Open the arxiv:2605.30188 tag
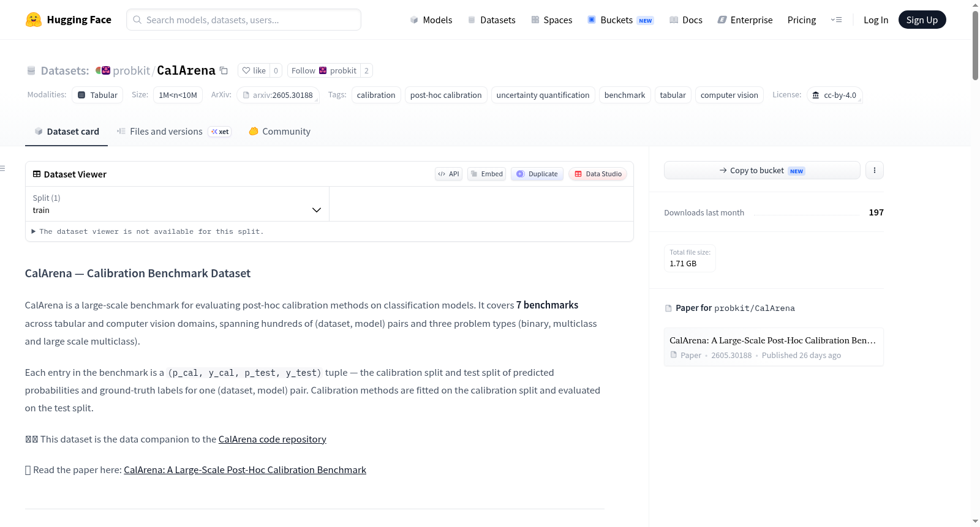Image resolution: width=980 pixels, height=527 pixels. [278, 95]
